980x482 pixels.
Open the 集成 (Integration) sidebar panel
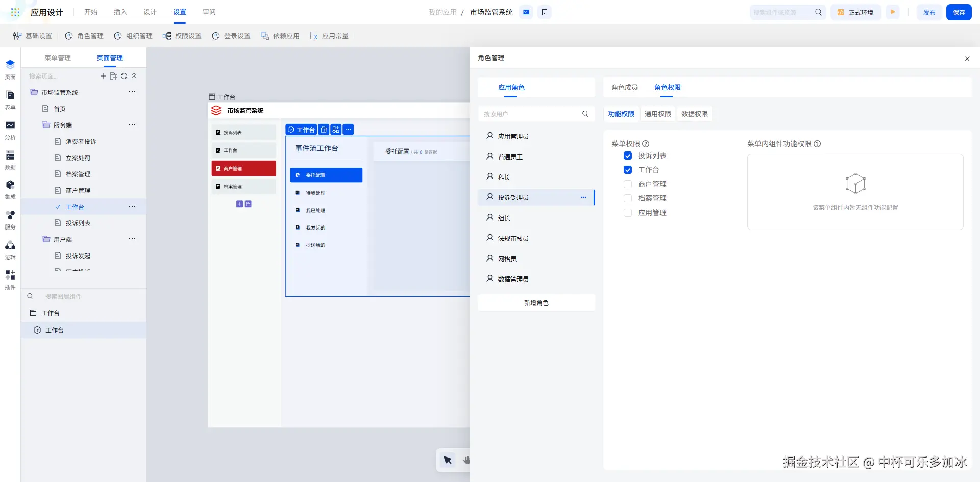10,189
